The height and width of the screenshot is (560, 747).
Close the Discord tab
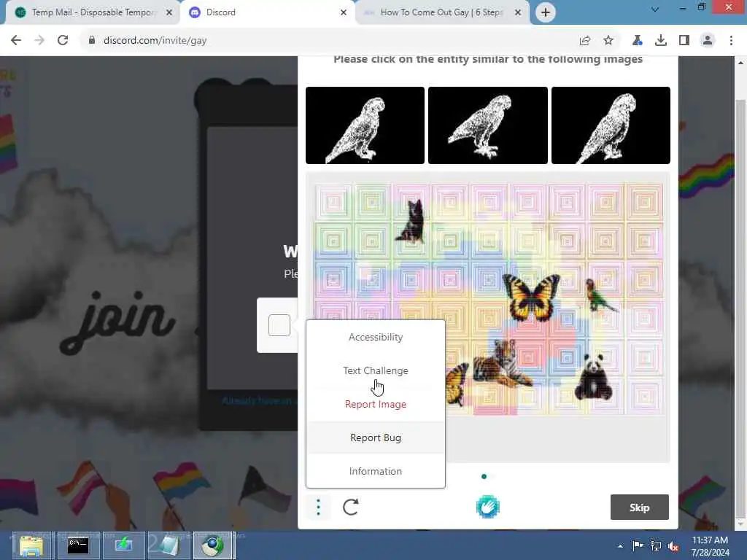click(344, 12)
